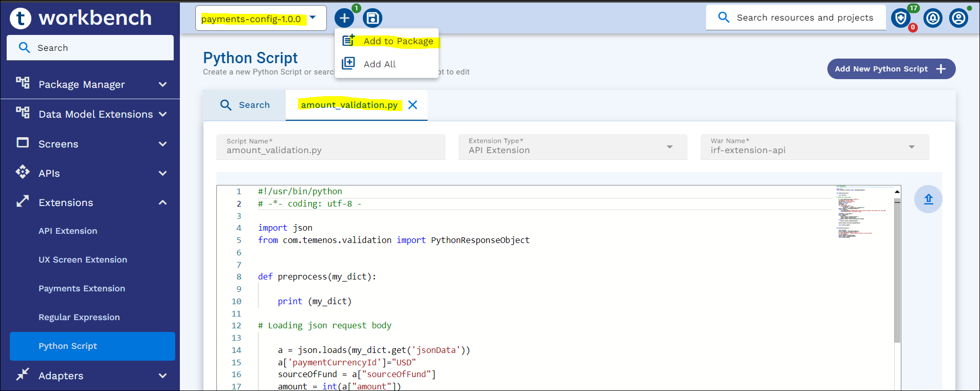This screenshot has width=980, height=391.
Task: Click the save disk icon
Action: coord(373,18)
